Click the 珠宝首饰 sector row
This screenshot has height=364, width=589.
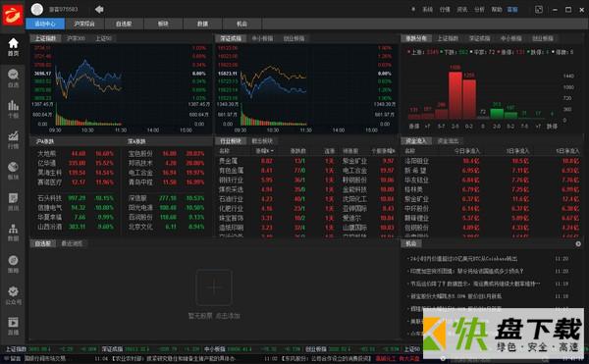pyautogui.click(x=305, y=218)
